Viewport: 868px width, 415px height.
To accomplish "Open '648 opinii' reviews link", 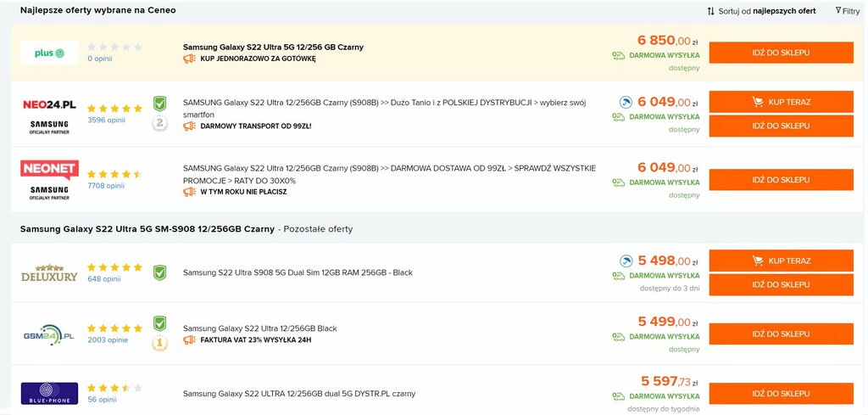I will (104, 279).
